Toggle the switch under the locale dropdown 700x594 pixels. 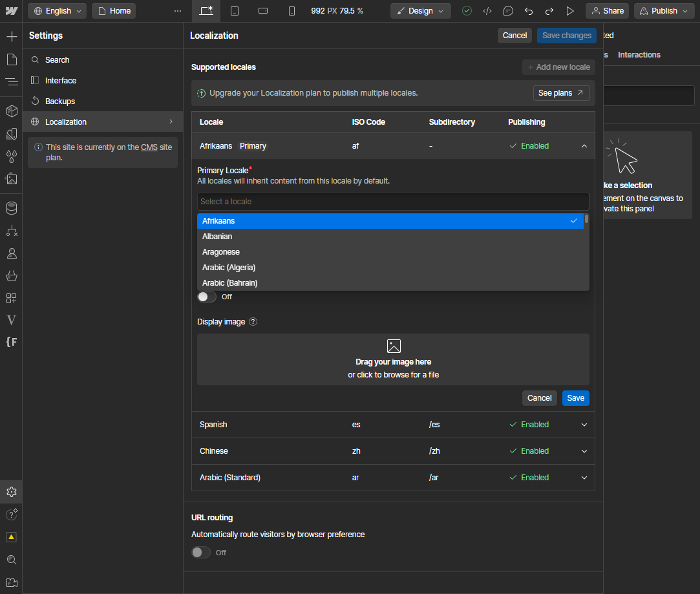206,296
